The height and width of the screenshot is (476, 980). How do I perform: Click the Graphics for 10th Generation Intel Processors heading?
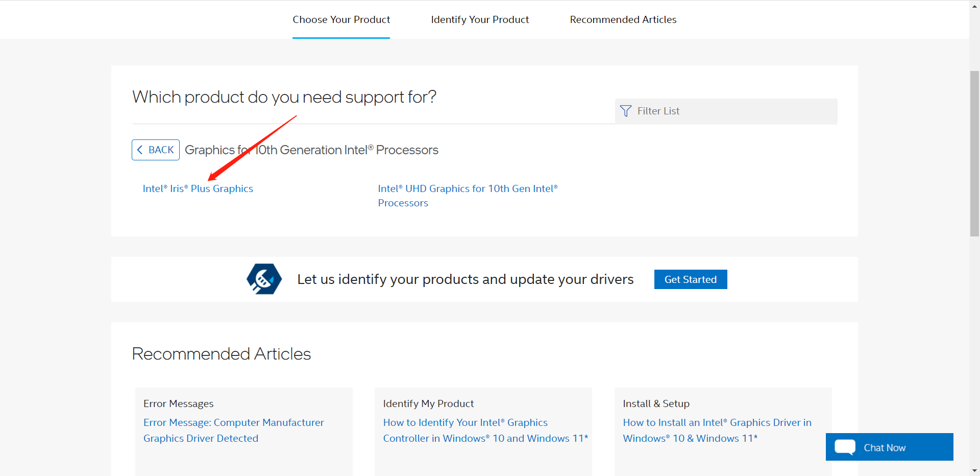[x=311, y=150]
